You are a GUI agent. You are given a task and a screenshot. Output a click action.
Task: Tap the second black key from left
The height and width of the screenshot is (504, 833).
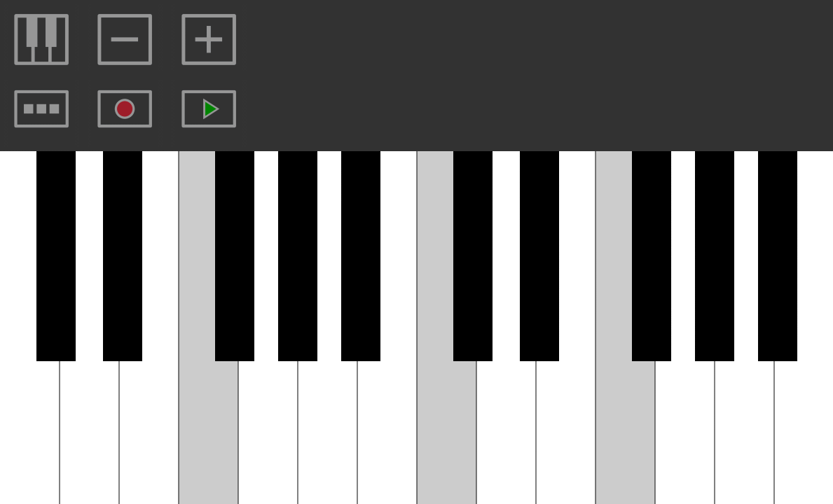(x=122, y=255)
